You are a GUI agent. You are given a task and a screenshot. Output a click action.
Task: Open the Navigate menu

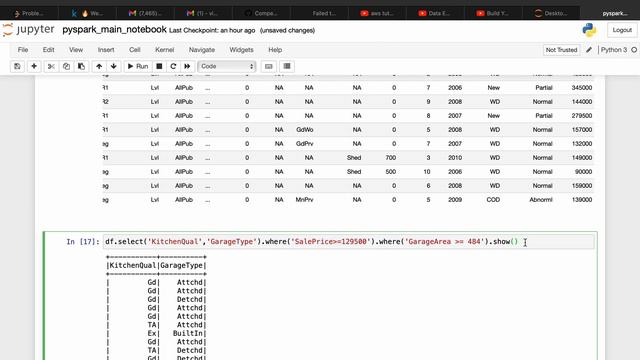(202, 50)
